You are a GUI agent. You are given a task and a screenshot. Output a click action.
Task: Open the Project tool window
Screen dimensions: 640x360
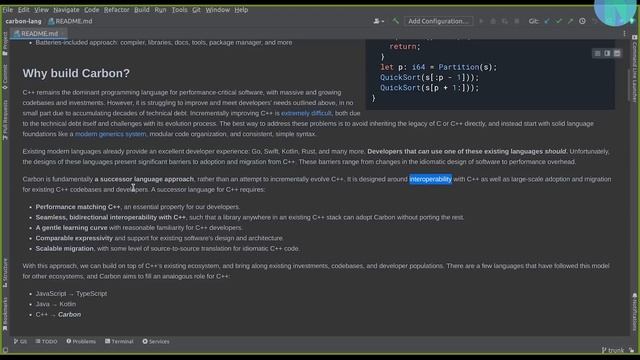click(x=5, y=44)
